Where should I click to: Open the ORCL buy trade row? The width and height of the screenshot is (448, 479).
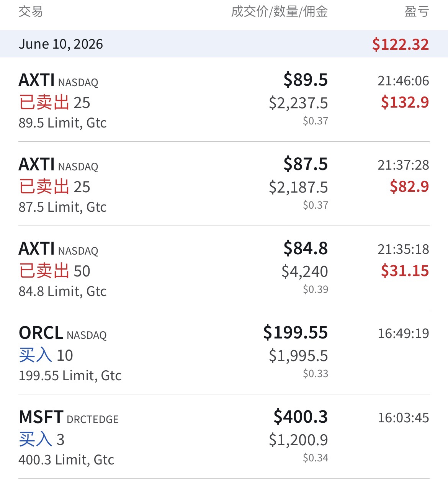(x=224, y=352)
